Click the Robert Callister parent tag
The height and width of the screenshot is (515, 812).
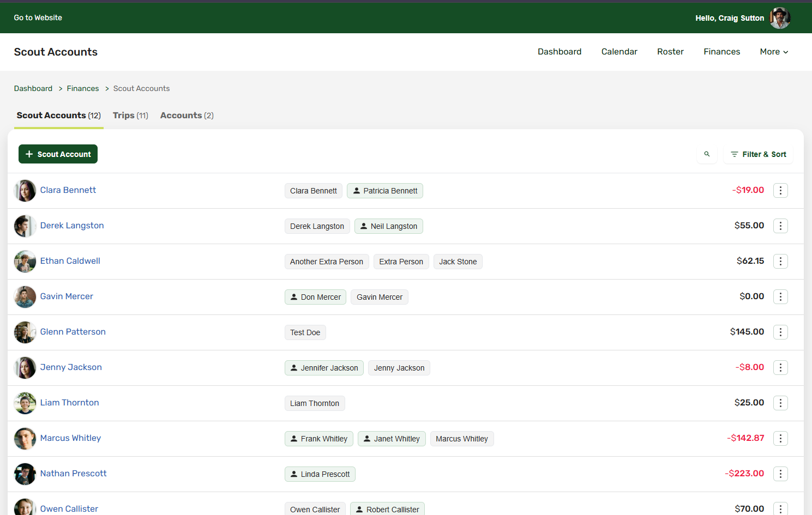point(387,509)
